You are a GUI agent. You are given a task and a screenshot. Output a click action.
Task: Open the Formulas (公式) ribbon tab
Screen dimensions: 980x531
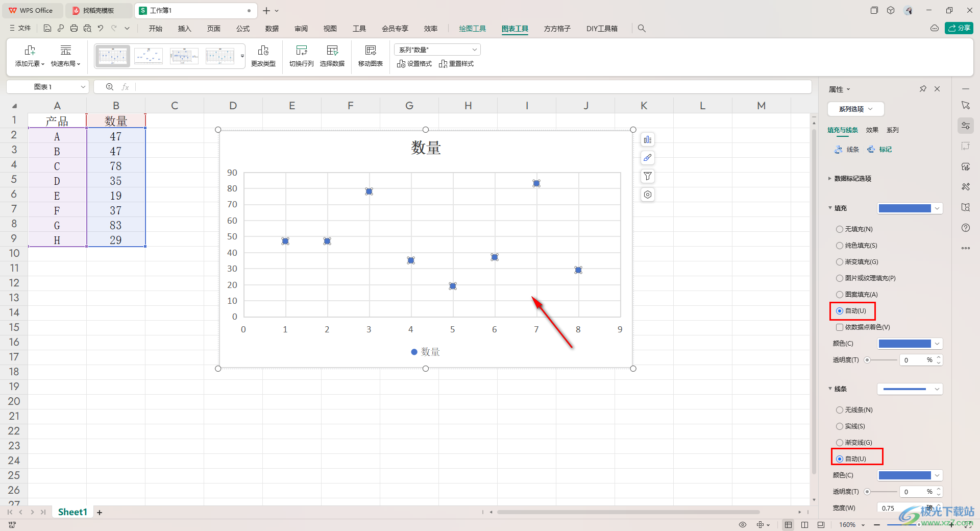243,29
